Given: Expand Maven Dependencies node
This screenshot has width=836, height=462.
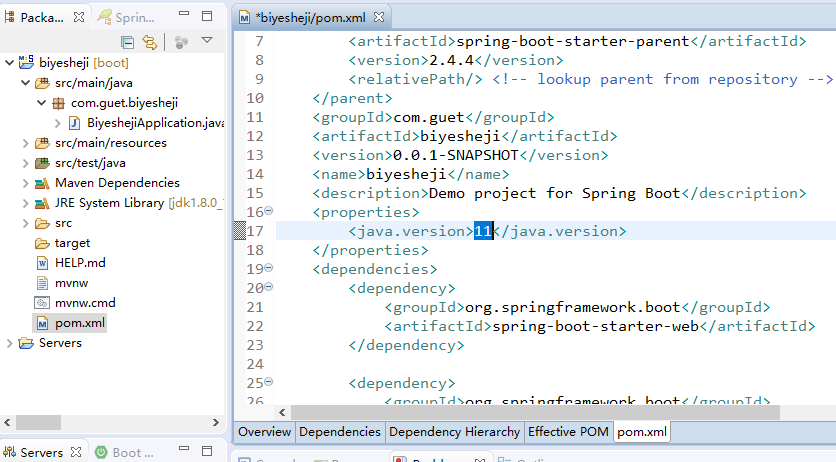Looking at the screenshot, I should 25,183.
